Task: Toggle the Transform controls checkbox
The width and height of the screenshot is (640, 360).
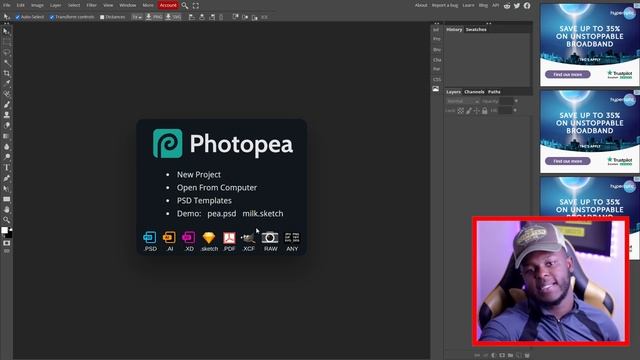Action: click(x=52, y=17)
